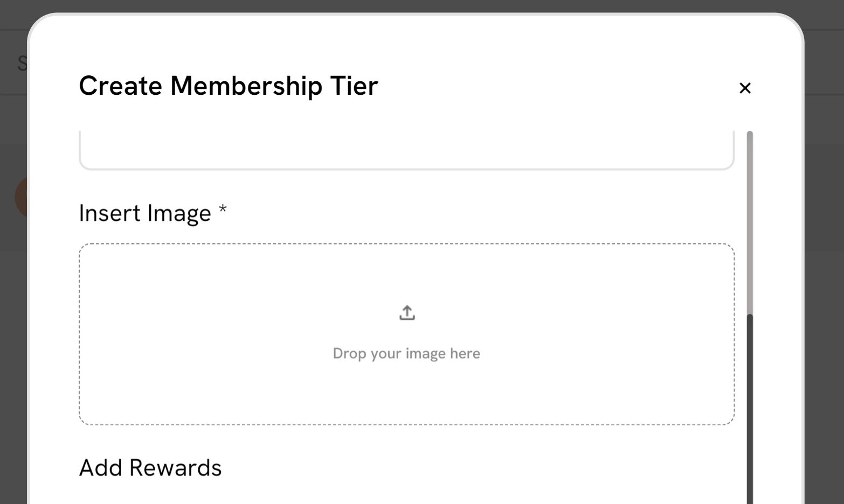
Task: Click the 'Insert Image' field label
Action: click(145, 213)
